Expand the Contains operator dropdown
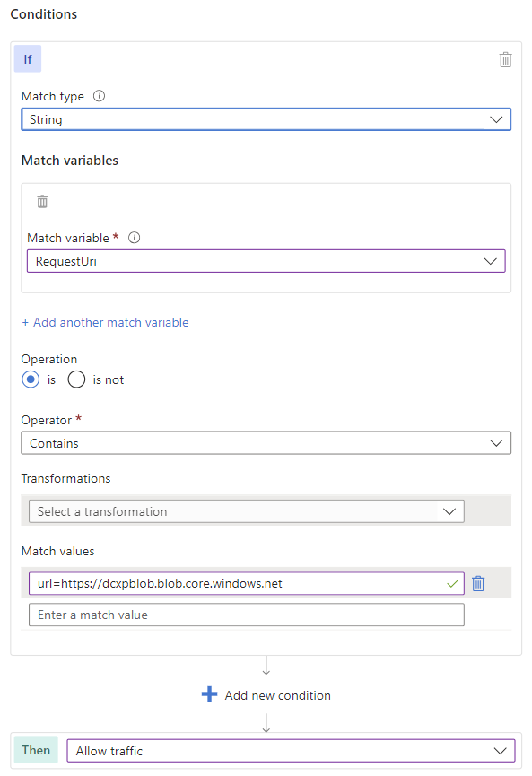This screenshot has height=776, width=532. (266, 443)
